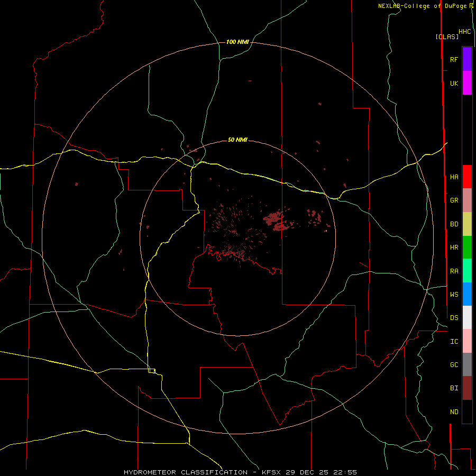Click the BI dark red legend swatch
Image resolution: width=476 pixels, height=476 pixels.
[467, 388]
